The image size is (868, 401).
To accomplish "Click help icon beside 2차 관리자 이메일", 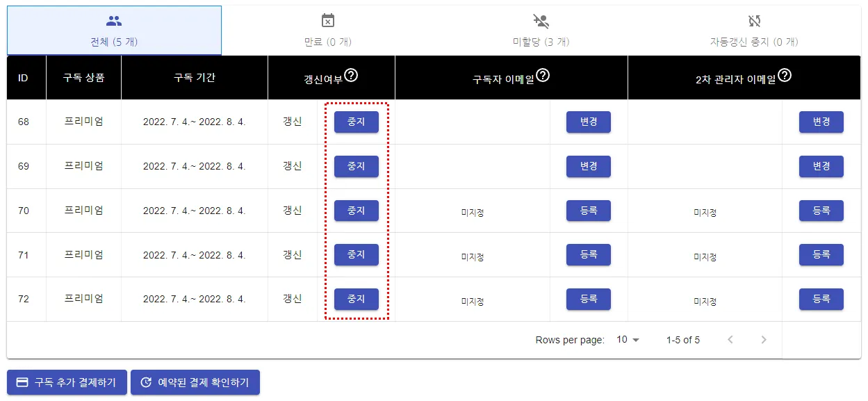I will pos(785,75).
